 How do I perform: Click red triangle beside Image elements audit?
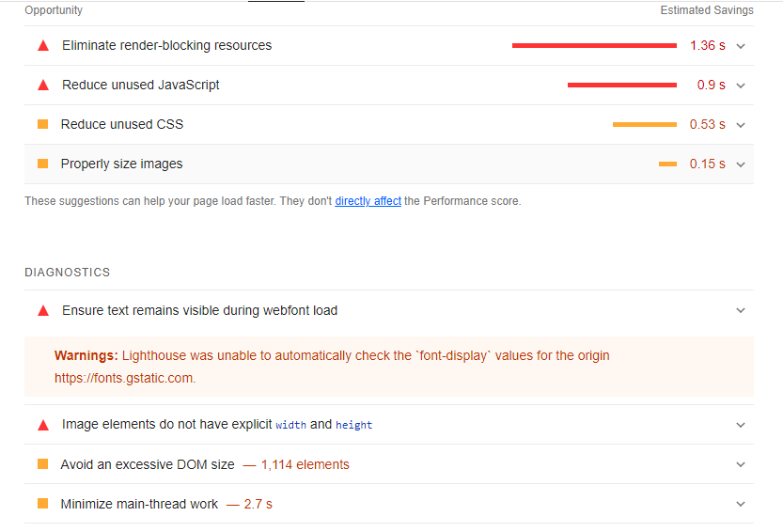43,425
